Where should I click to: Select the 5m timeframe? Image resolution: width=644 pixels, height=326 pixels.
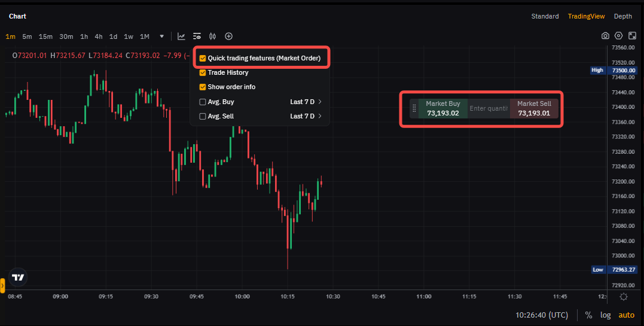pos(27,36)
